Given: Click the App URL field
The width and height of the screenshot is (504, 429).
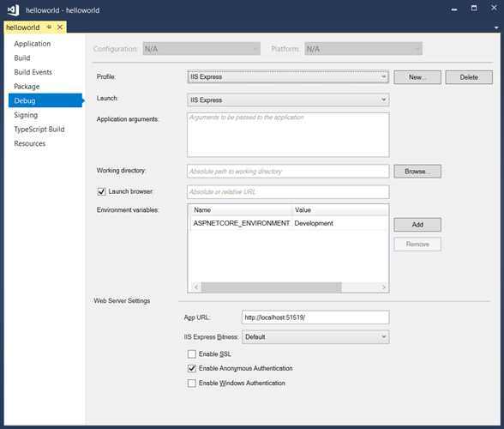Looking at the screenshot, I should coord(315,317).
